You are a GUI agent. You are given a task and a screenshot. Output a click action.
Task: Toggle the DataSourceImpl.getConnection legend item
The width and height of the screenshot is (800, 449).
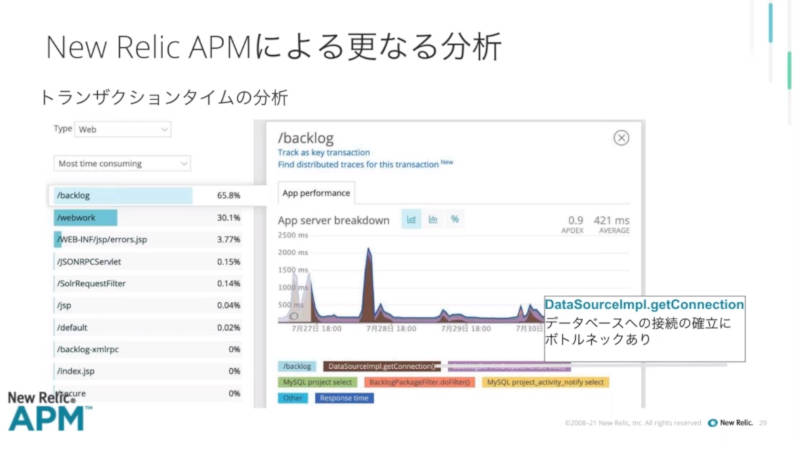point(382,366)
